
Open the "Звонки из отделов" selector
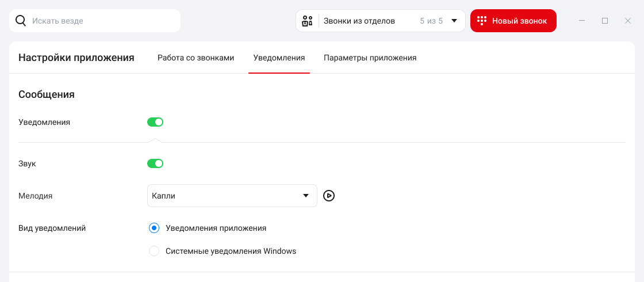tap(380, 21)
